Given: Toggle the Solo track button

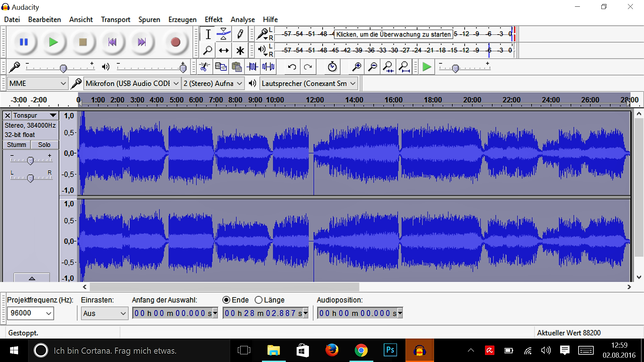Looking at the screenshot, I should [44, 145].
